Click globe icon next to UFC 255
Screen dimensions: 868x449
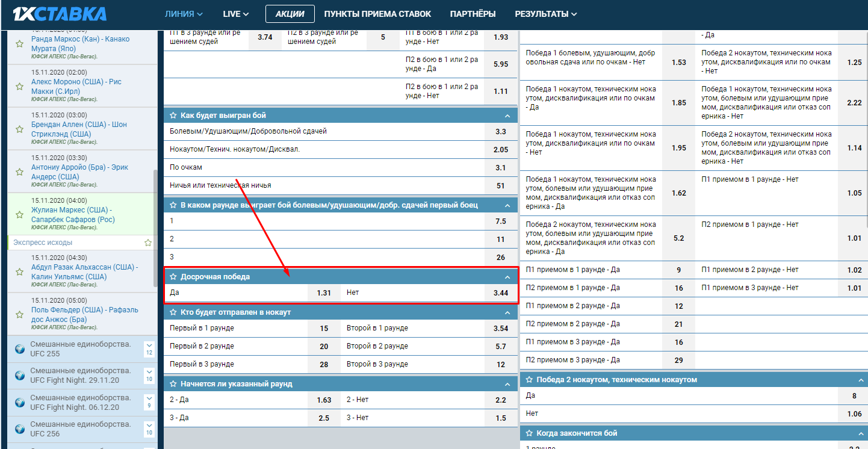pos(19,349)
